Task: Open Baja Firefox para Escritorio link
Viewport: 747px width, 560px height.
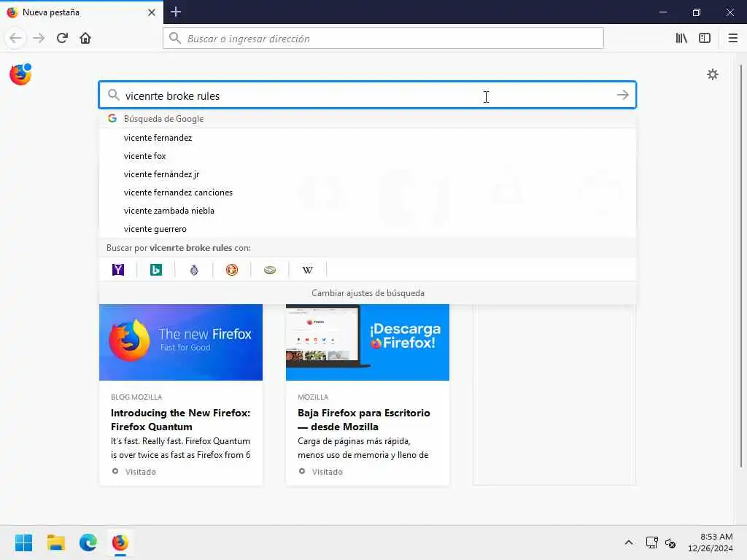Action: [x=364, y=419]
